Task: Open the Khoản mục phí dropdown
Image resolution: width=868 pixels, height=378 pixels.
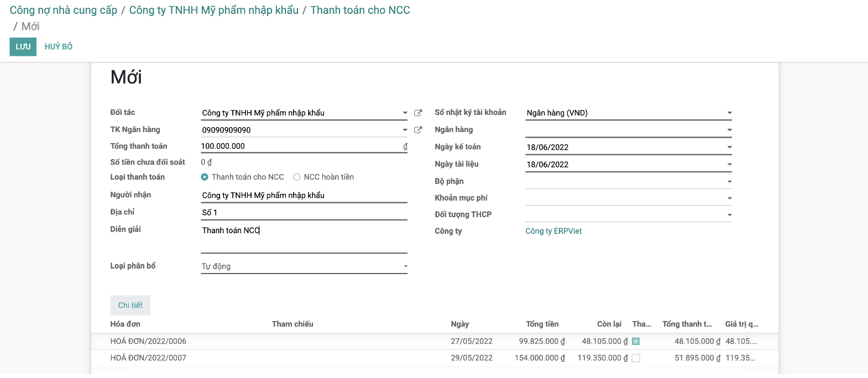Action: (729, 198)
